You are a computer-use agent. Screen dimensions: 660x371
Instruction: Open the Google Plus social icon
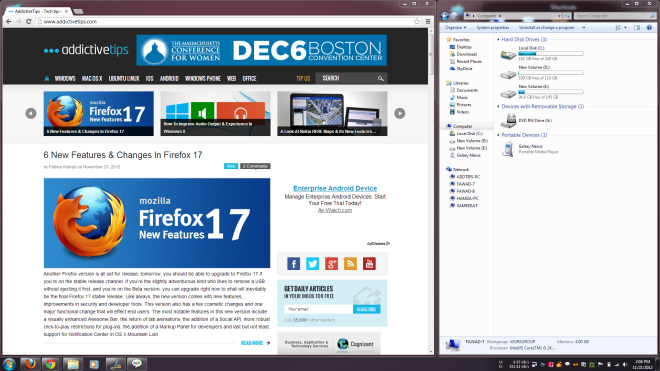[x=331, y=264]
